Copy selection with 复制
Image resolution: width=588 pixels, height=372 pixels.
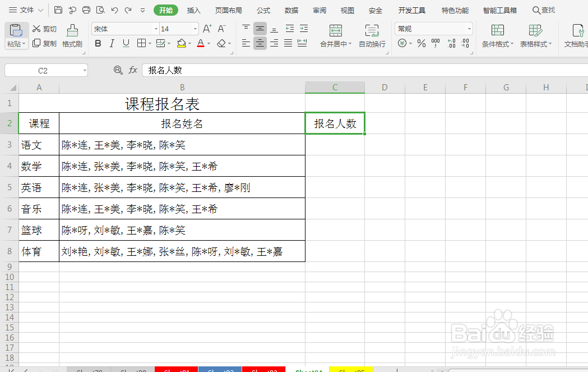44,44
